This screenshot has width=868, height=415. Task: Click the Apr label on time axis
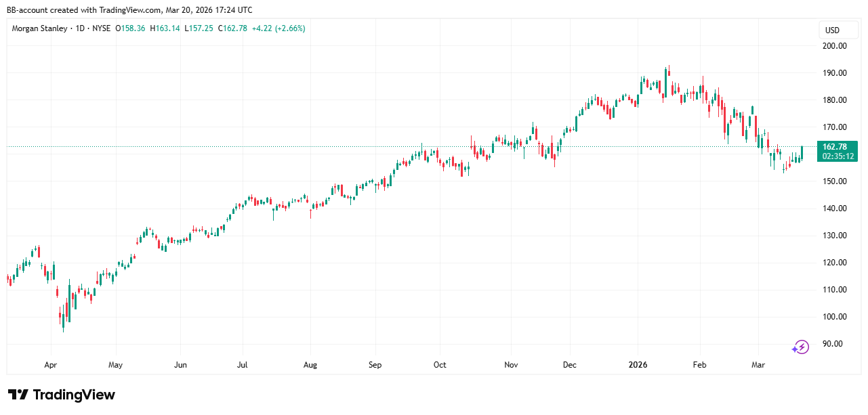(50, 365)
